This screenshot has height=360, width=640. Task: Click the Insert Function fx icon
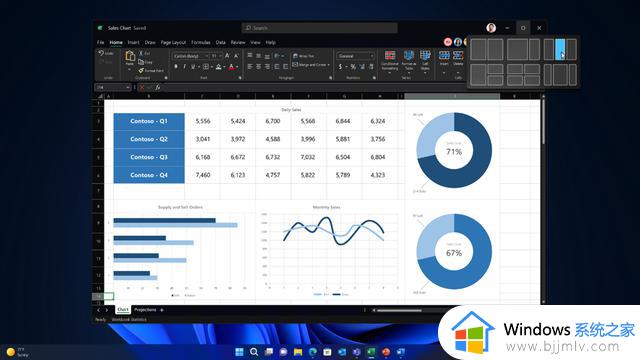click(158, 87)
